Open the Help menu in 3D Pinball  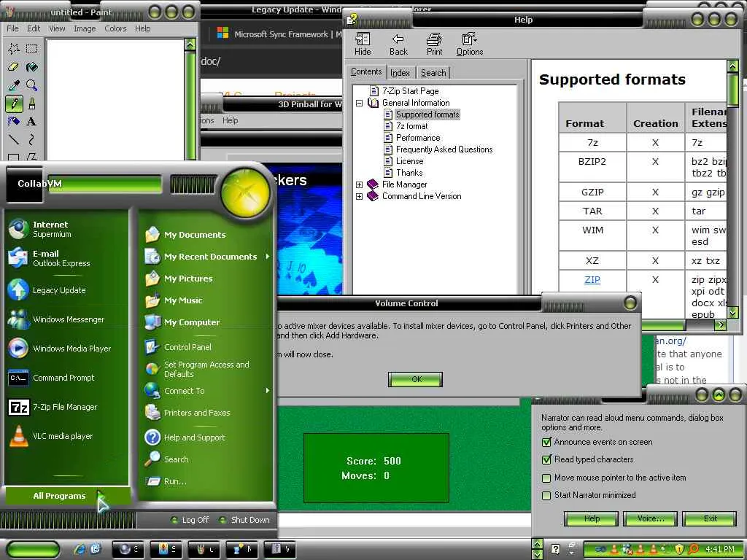230,120
